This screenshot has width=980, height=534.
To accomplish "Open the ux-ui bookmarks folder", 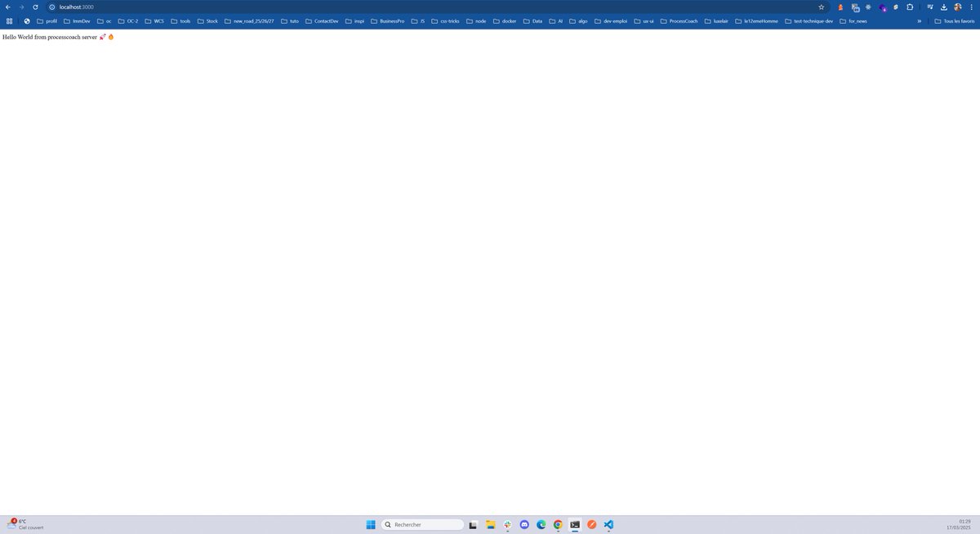I will (x=644, y=20).
